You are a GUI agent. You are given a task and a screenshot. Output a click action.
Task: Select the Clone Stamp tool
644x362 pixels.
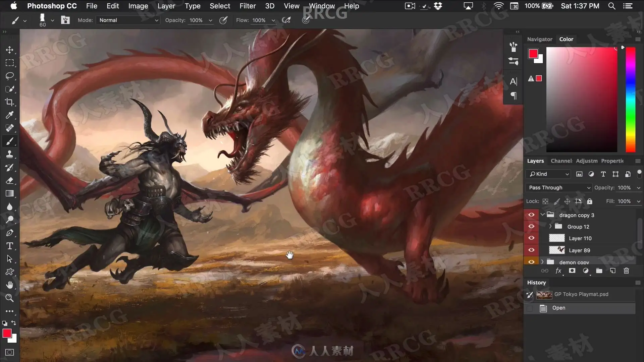coord(9,155)
